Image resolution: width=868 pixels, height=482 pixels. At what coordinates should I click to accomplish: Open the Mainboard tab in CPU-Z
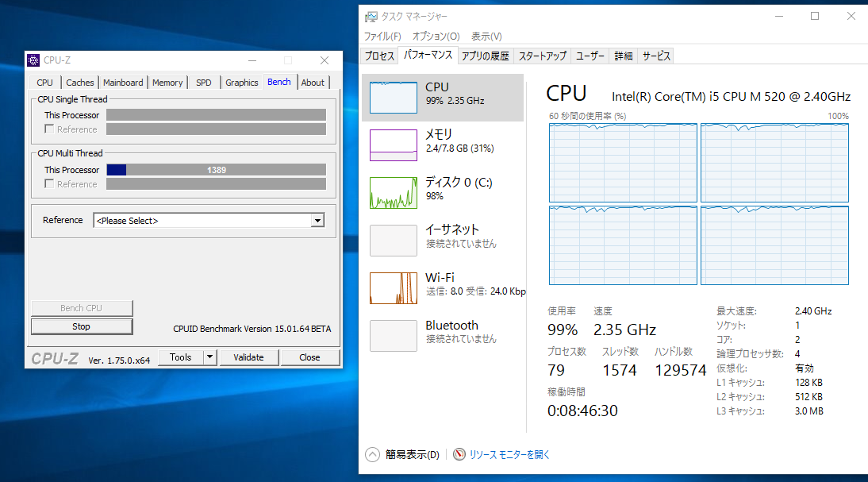123,83
